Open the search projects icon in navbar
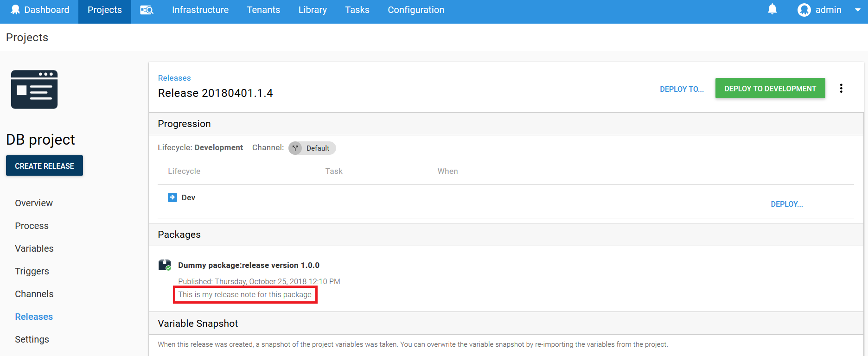The height and width of the screenshot is (356, 868). 147,10
